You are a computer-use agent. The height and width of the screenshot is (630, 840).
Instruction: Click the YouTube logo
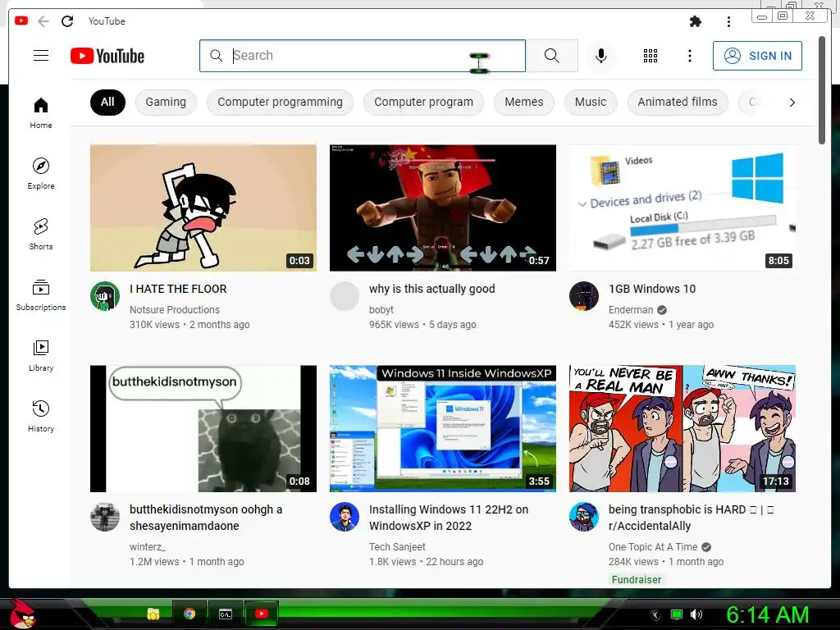click(107, 56)
